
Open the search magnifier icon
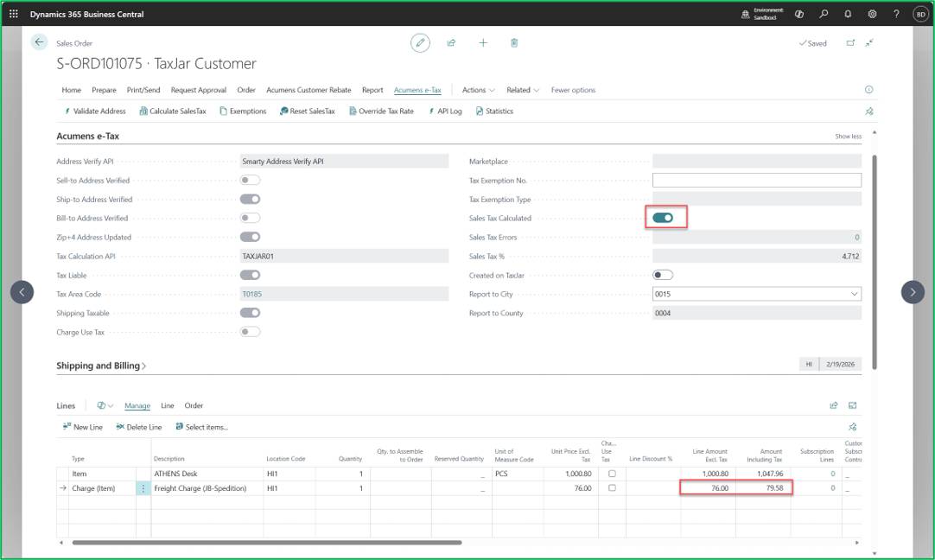point(824,14)
